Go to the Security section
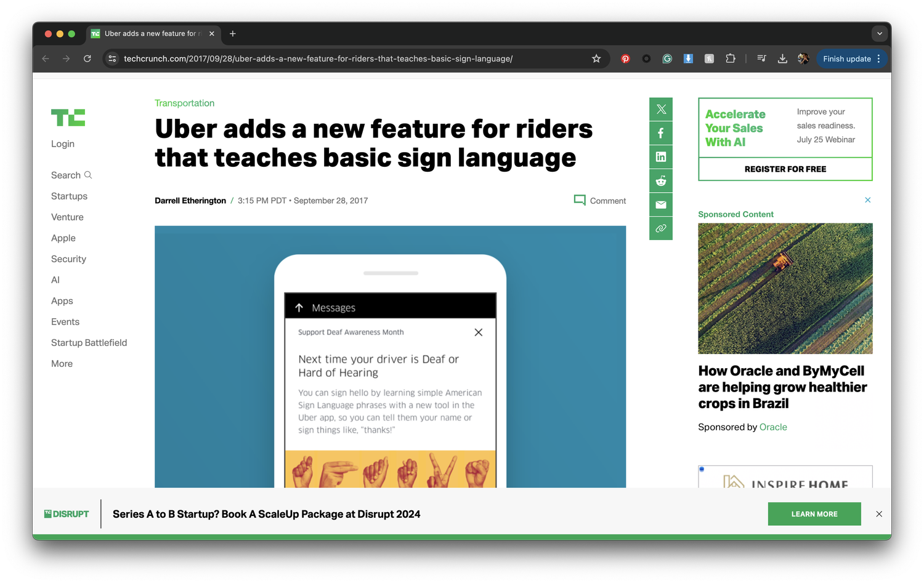The height and width of the screenshot is (583, 924). [68, 259]
